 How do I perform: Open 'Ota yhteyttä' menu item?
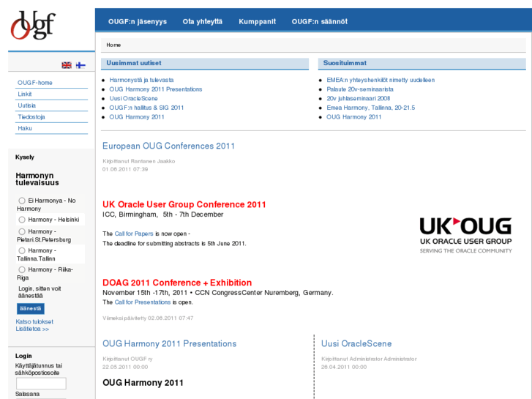pos(203,22)
